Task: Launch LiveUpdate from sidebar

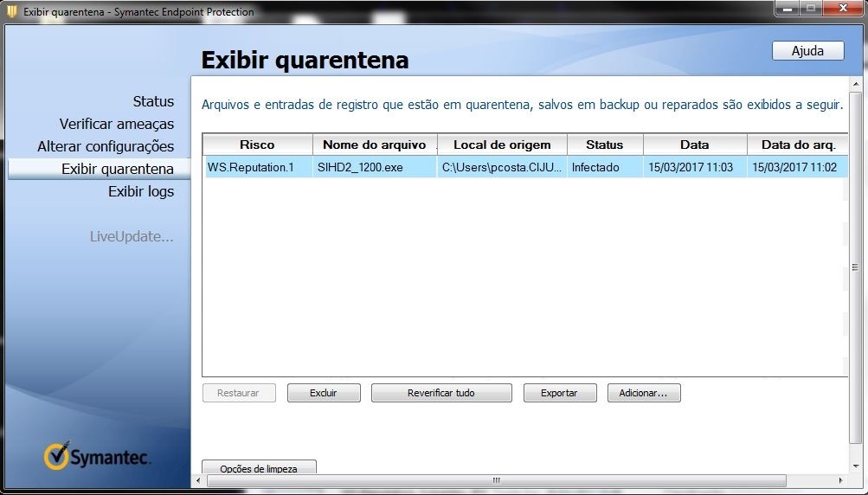Action: [132, 236]
